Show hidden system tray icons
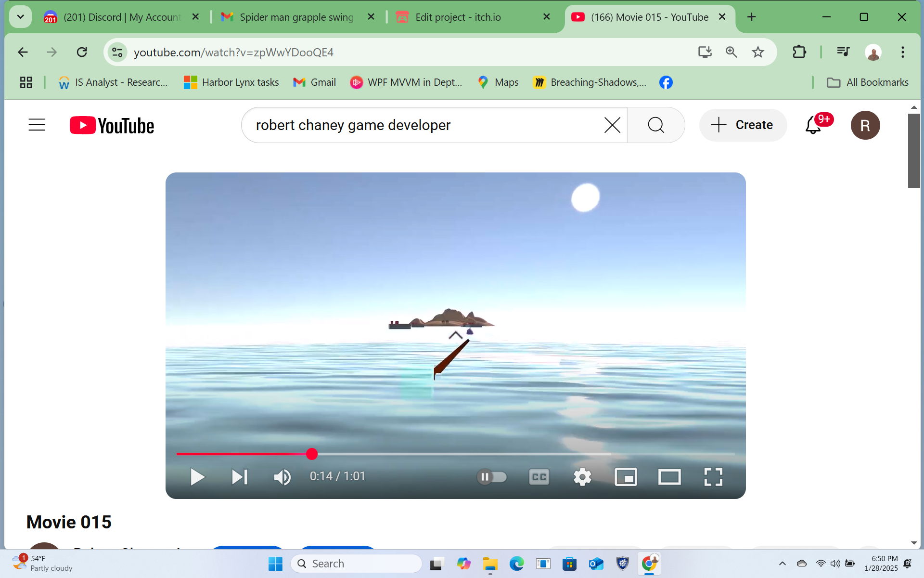The height and width of the screenshot is (578, 924). [x=783, y=564]
